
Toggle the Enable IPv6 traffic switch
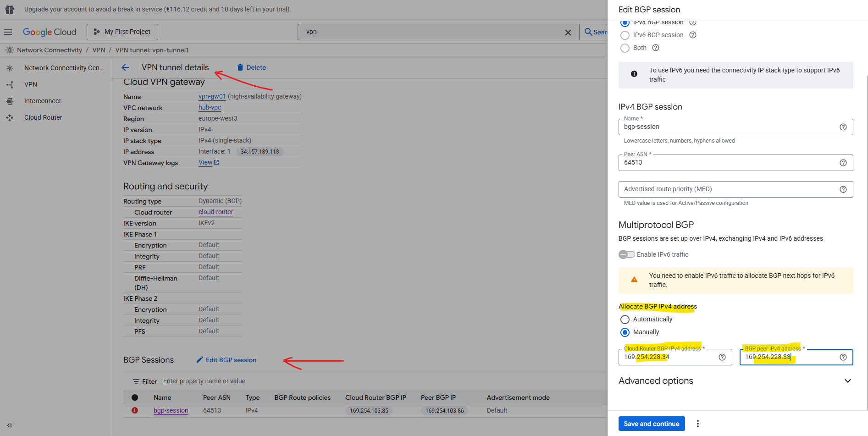[626, 254]
